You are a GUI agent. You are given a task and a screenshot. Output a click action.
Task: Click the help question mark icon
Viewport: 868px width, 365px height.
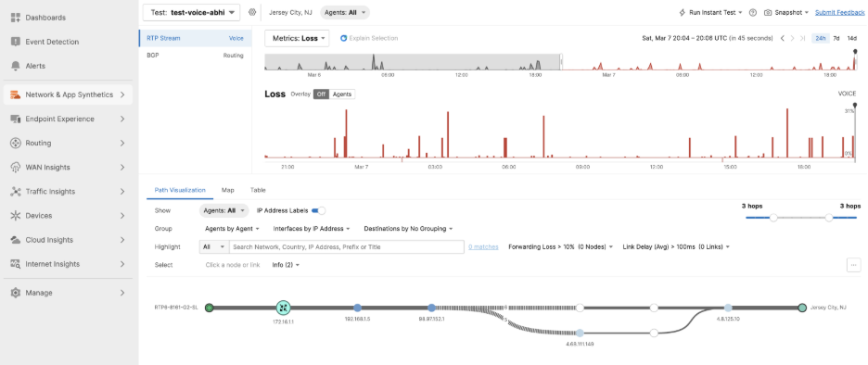coord(753,12)
